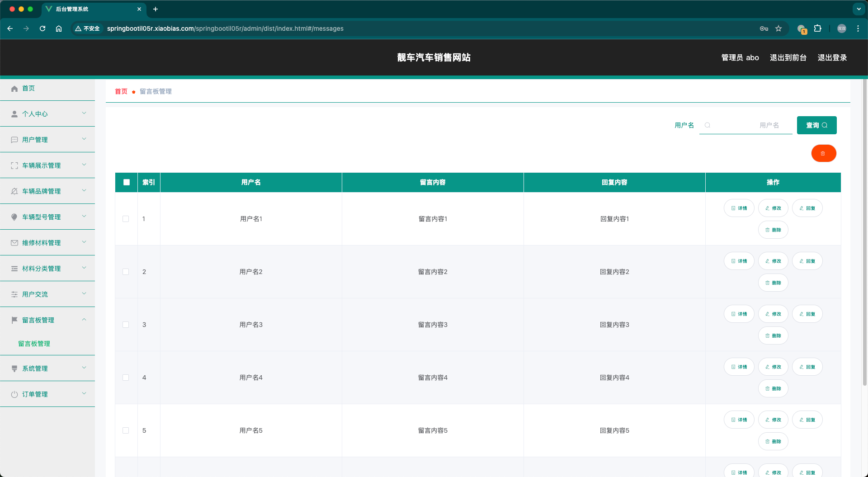Click 回复 button for row 用户名1
Viewport: 868px width, 477px height.
pos(807,208)
